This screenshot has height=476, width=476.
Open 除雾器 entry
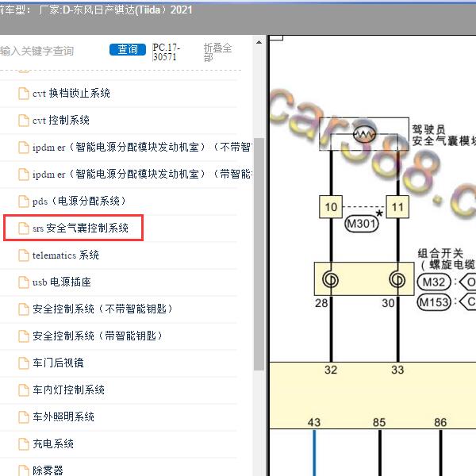tap(48, 470)
